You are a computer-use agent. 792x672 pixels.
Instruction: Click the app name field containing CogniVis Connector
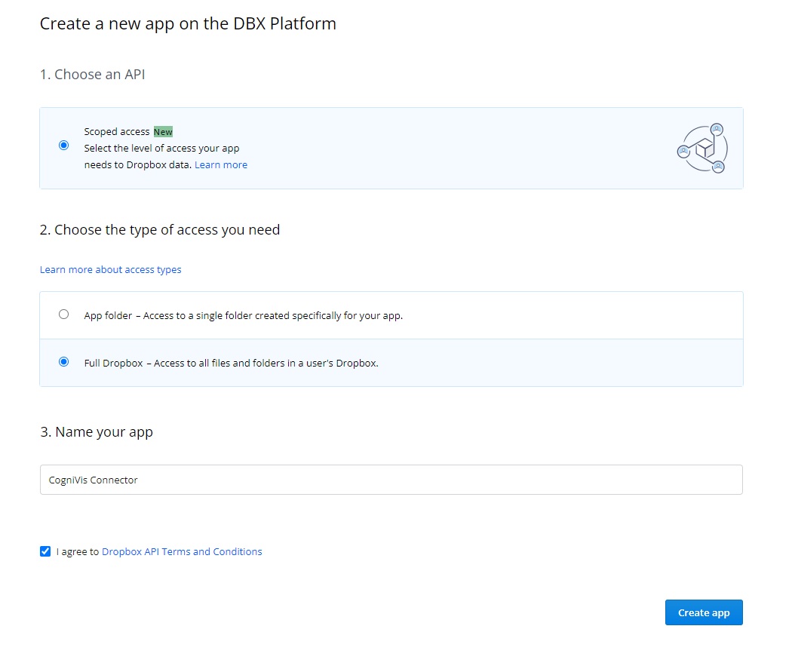391,480
